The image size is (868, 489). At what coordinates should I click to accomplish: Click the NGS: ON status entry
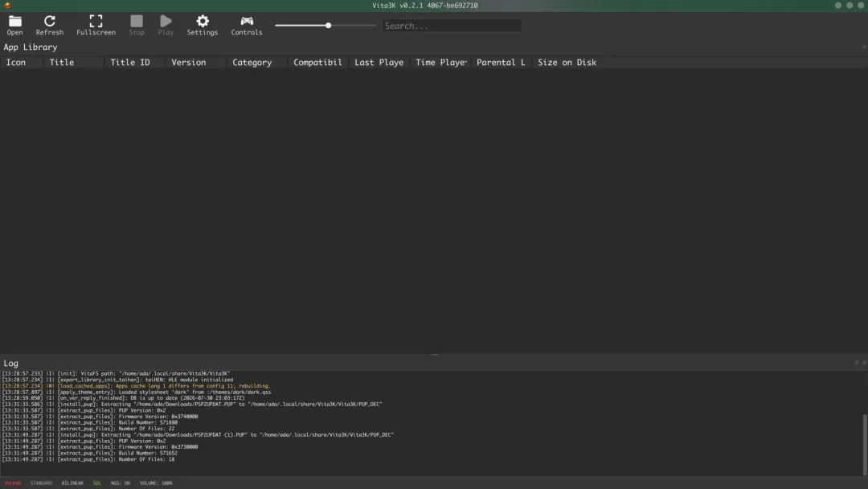pyautogui.click(x=120, y=483)
